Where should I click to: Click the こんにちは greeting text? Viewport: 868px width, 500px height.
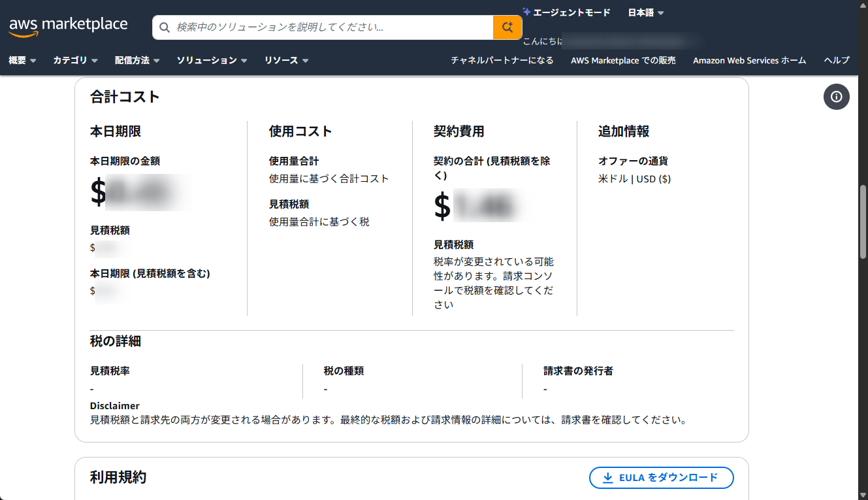pos(542,41)
